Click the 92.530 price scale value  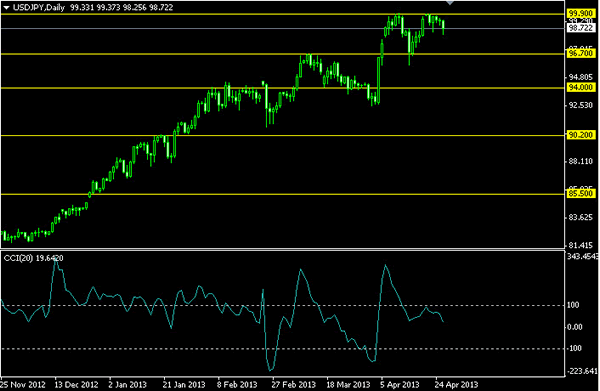click(x=580, y=105)
